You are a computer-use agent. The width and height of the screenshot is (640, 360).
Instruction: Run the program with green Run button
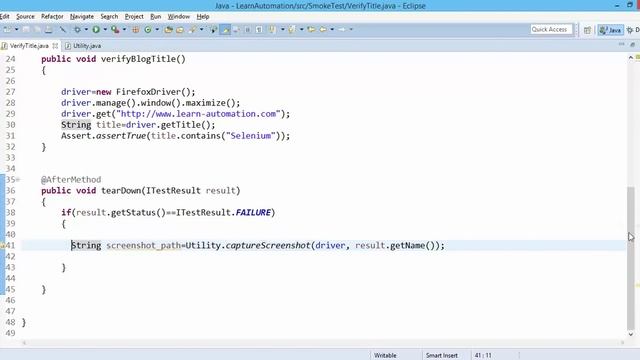click(x=96, y=29)
